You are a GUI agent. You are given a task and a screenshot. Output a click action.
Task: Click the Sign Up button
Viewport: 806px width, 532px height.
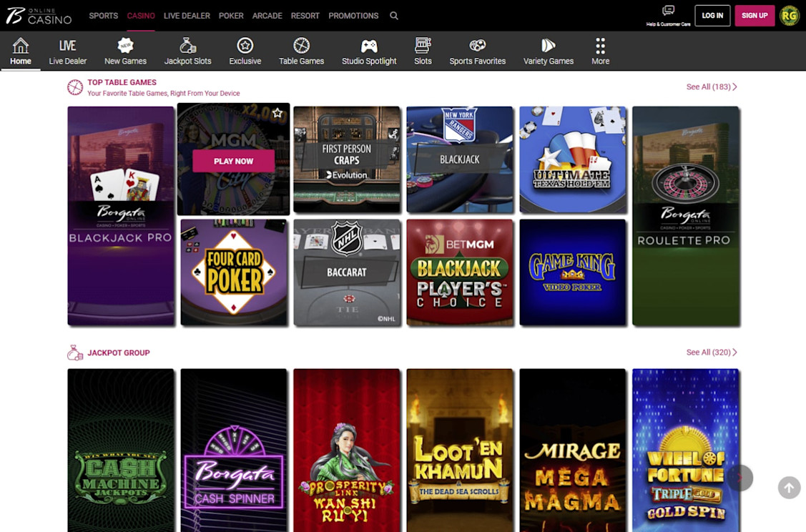[x=755, y=16]
